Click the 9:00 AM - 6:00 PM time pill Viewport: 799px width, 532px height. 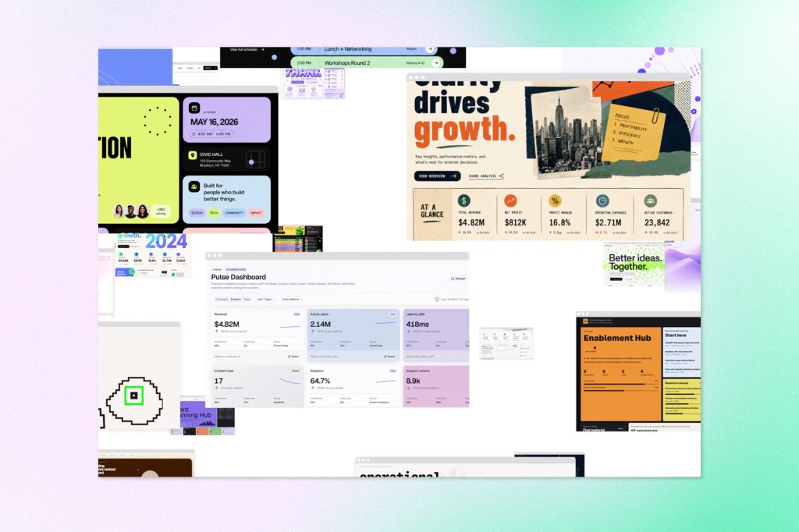[x=211, y=134]
